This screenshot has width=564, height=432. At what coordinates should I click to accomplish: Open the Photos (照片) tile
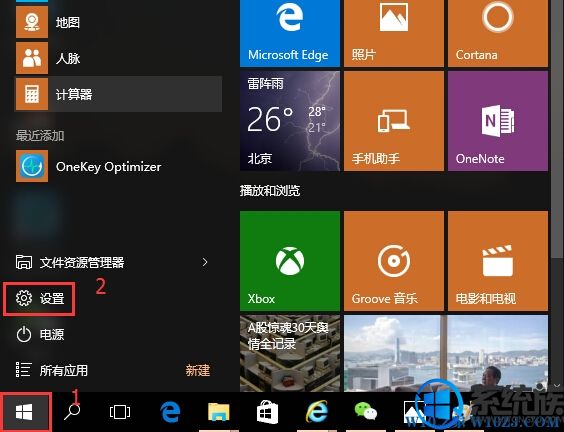[x=394, y=33]
